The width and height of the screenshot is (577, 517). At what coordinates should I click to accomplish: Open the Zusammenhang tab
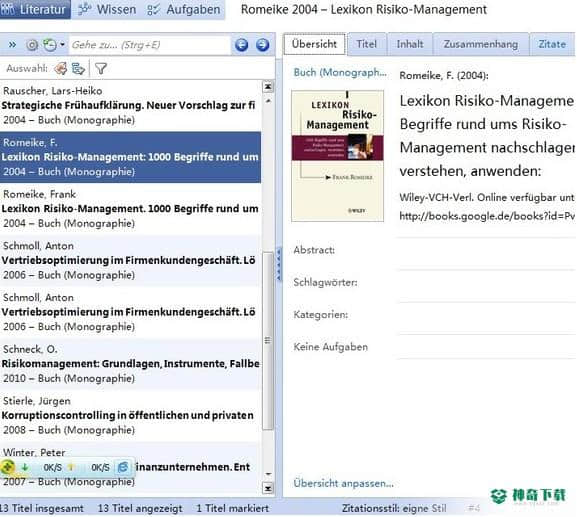coord(481,44)
